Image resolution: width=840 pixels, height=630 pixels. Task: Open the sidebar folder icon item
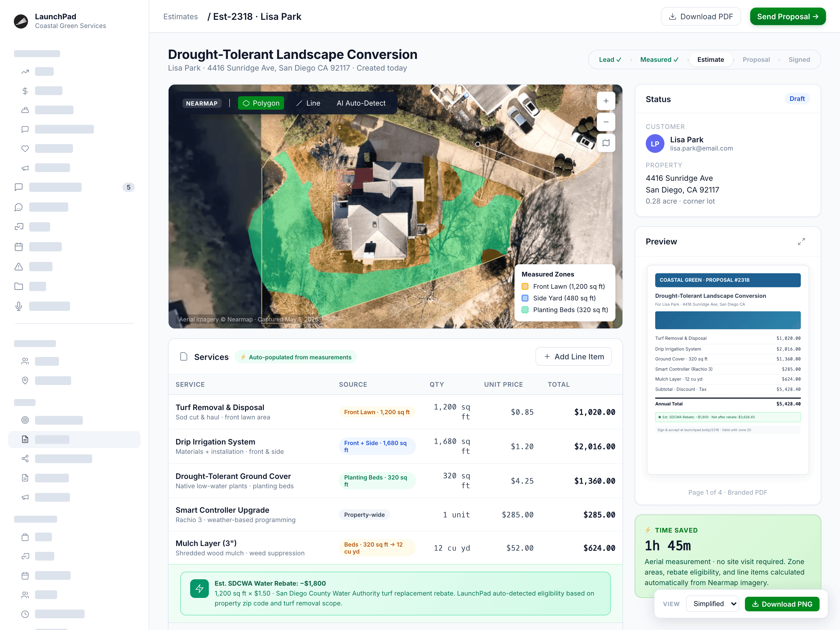click(19, 286)
